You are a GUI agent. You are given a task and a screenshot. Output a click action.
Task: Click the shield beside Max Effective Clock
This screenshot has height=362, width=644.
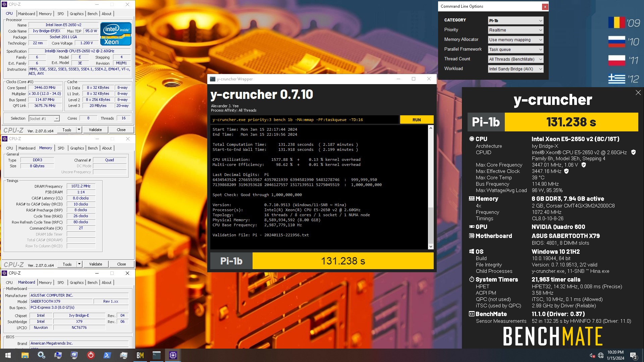pos(567,171)
